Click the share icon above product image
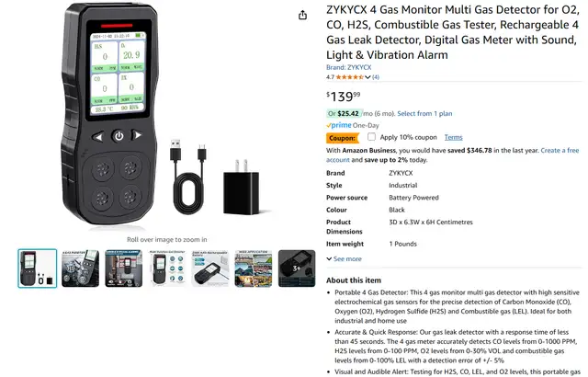 302,15
